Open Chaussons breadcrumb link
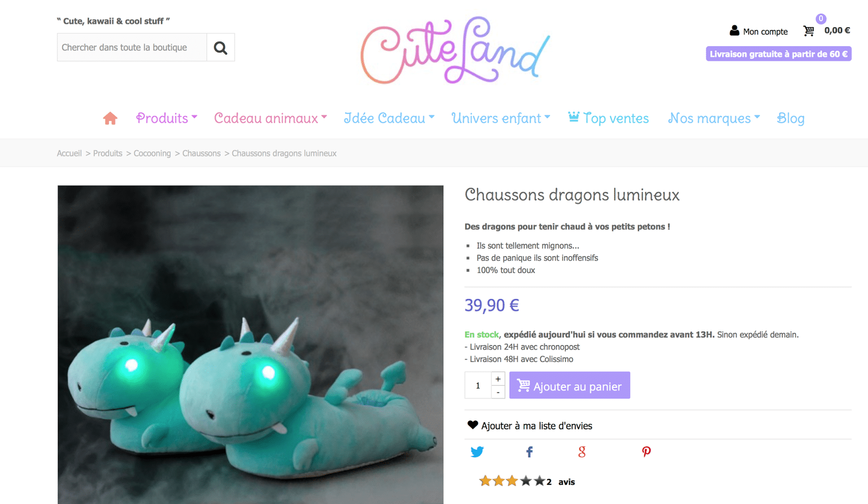The image size is (868, 504). (x=201, y=154)
